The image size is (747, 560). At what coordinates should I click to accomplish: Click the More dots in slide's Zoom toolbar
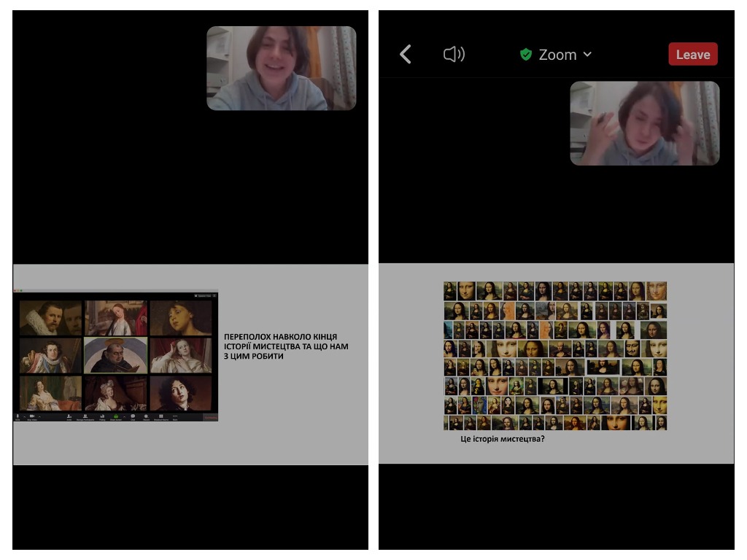(x=175, y=416)
